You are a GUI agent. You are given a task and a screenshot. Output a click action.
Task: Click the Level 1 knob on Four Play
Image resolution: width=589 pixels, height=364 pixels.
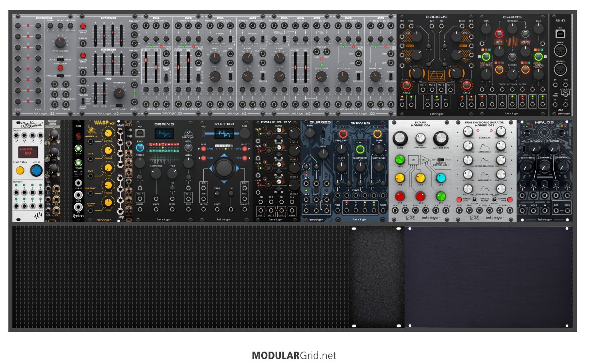click(294, 134)
